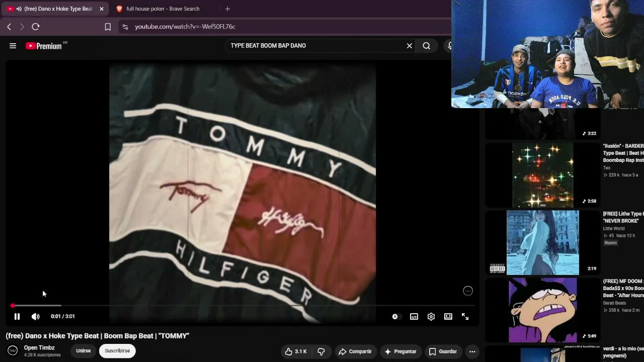Viewport: 644px width, 362px height.
Task: Bookmark this page in the toolbar
Action: (x=108, y=27)
